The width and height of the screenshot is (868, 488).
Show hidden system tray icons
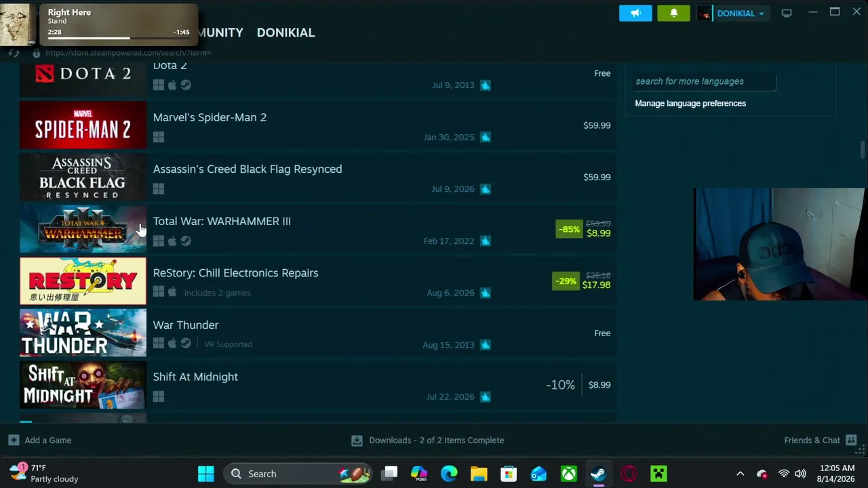pyautogui.click(x=741, y=474)
